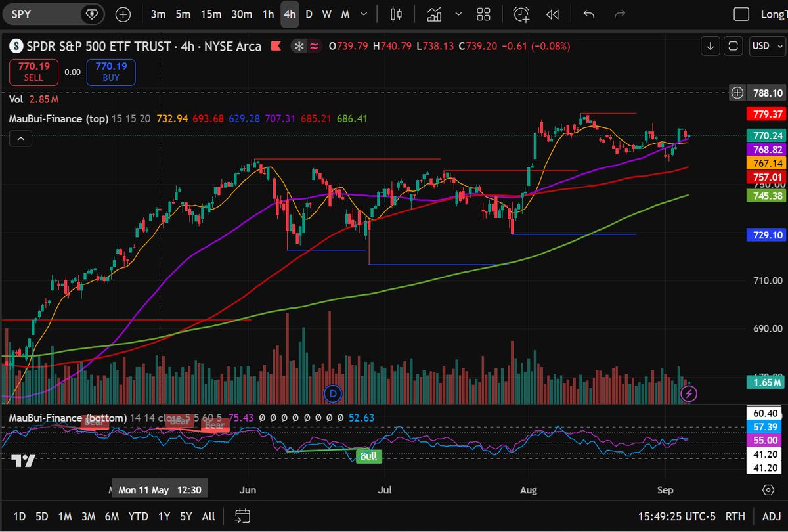
Task: Click the 745.38 green price label
Action: 768,196
